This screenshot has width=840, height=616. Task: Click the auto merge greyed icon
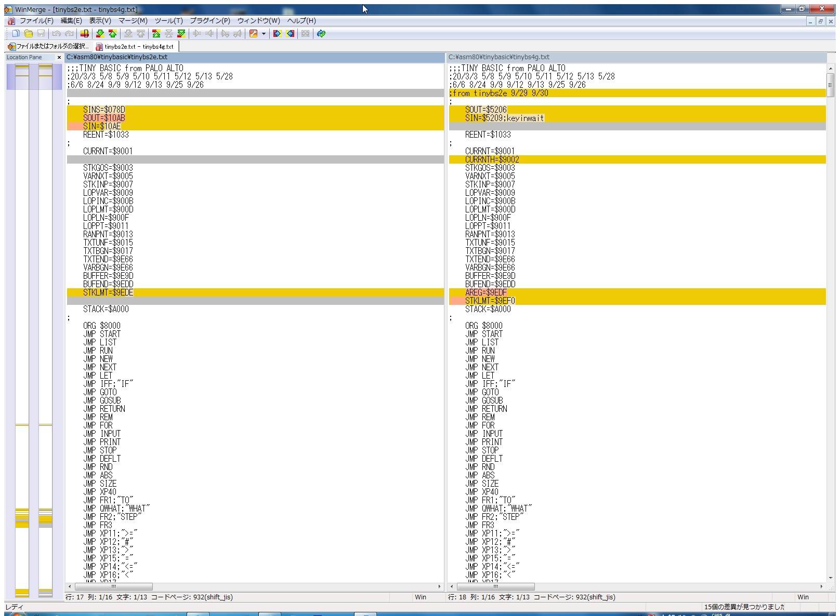click(305, 33)
